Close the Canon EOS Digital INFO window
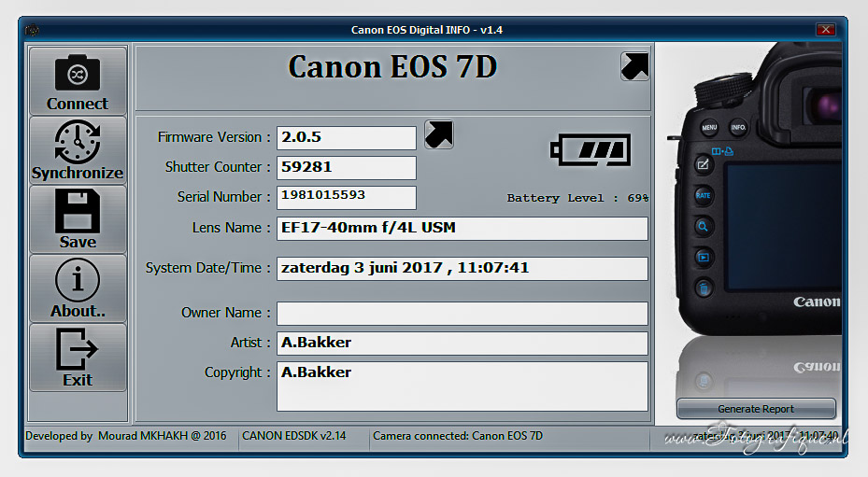Image resolution: width=868 pixels, height=477 pixels. (825, 29)
